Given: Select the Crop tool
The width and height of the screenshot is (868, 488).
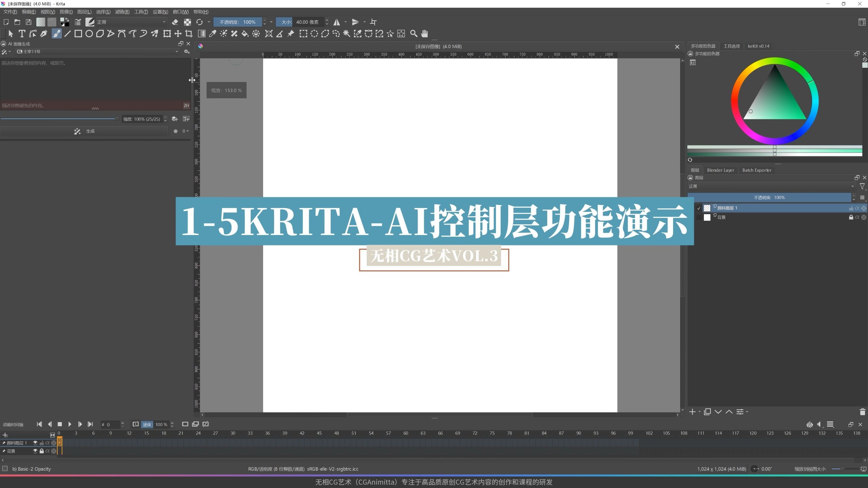Looking at the screenshot, I should (x=189, y=34).
